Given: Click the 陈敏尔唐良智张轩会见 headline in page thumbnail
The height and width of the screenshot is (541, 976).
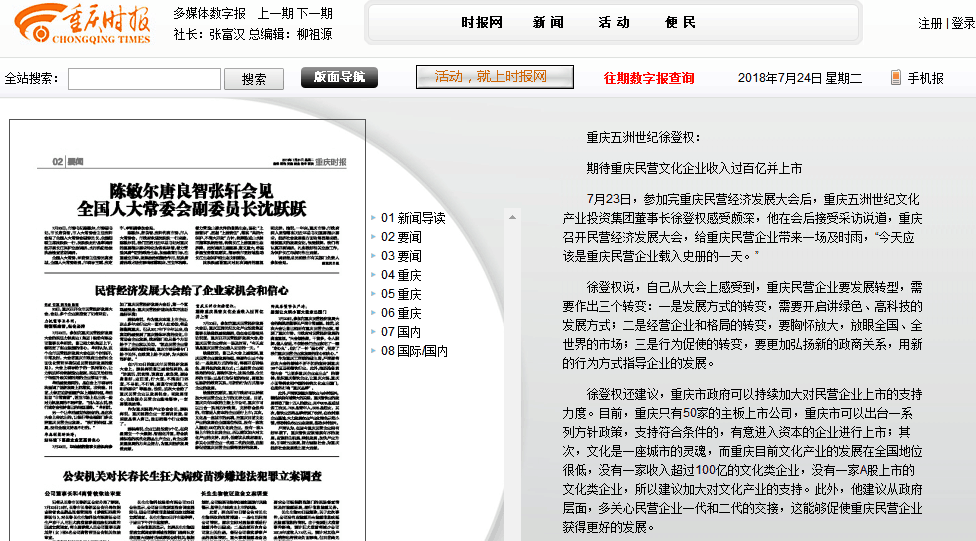Looking at the screenshot, I should click(x=191, y=199).
